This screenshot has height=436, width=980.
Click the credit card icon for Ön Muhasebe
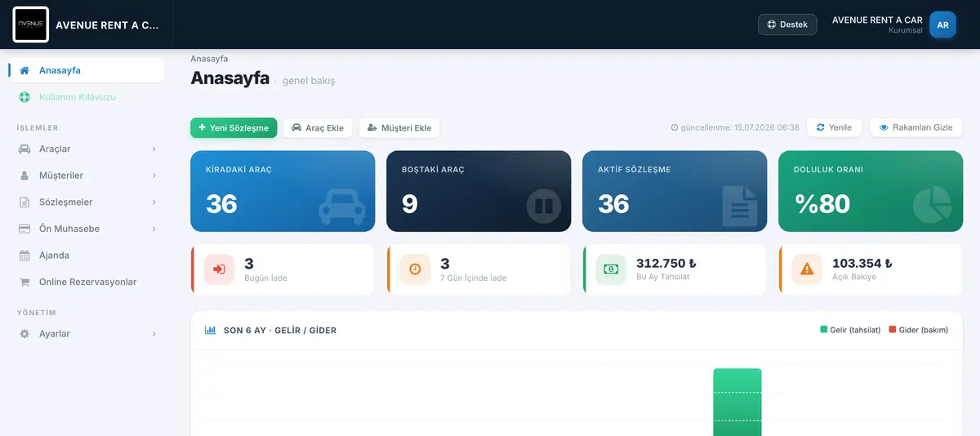point(24,229)
